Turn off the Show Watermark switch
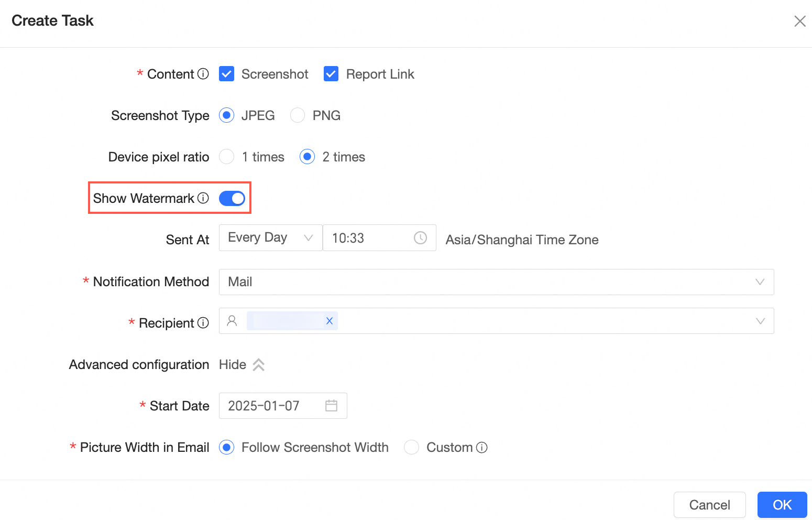Viewport: 812px width, 520px height. click(x=232, y=198)
